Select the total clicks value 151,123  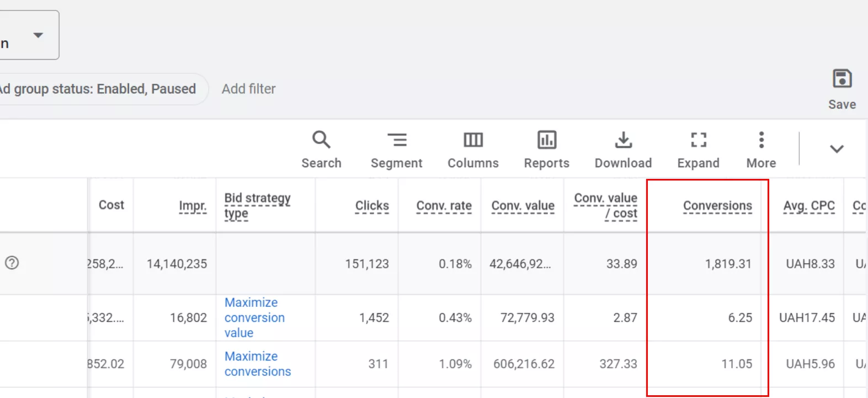coord(367,264)
